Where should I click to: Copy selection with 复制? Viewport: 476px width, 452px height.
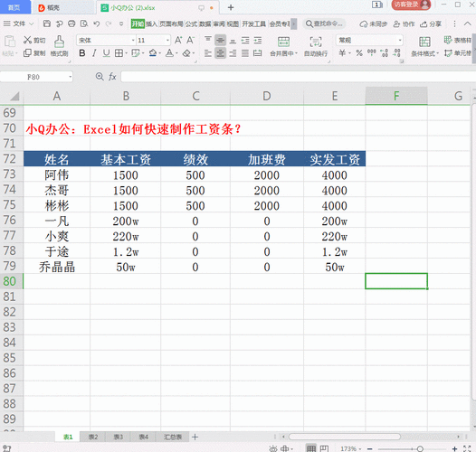34,53
